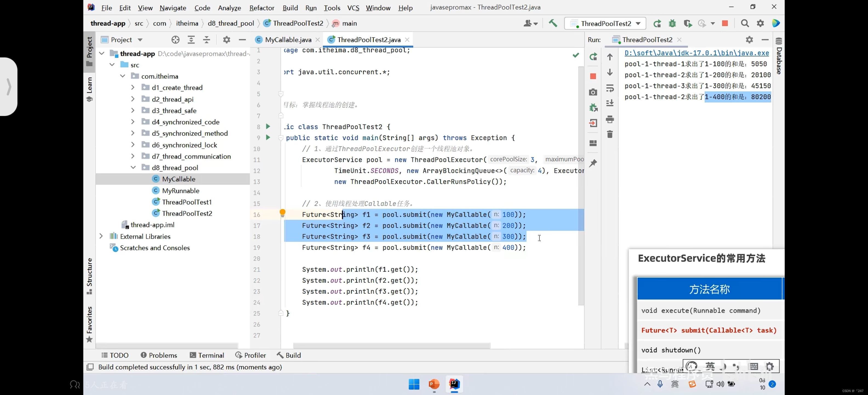Clear all console output trash icon
The height and width of the screenshot is (395, 868).
610,134
